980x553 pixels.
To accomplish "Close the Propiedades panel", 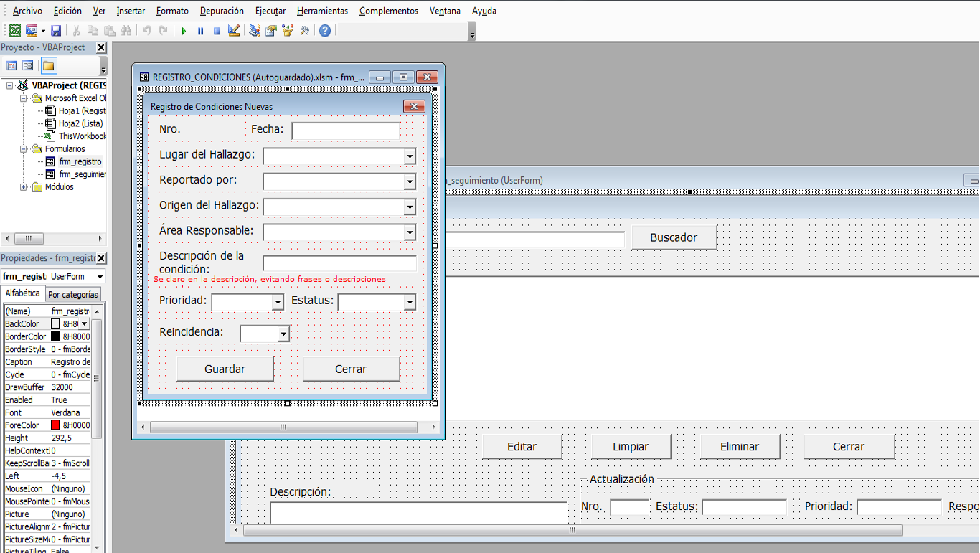I will pos(101,258).
